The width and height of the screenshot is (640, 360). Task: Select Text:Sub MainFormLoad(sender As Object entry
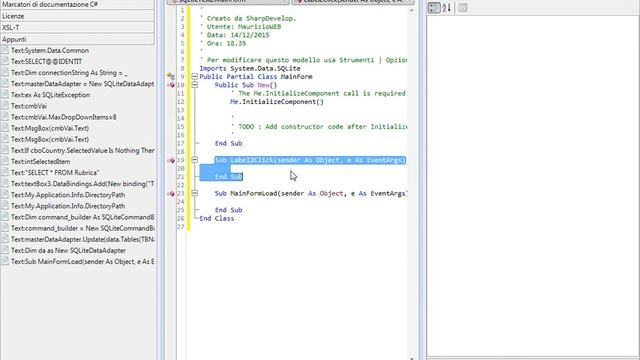pyautogui.click(x=82, y=261)
